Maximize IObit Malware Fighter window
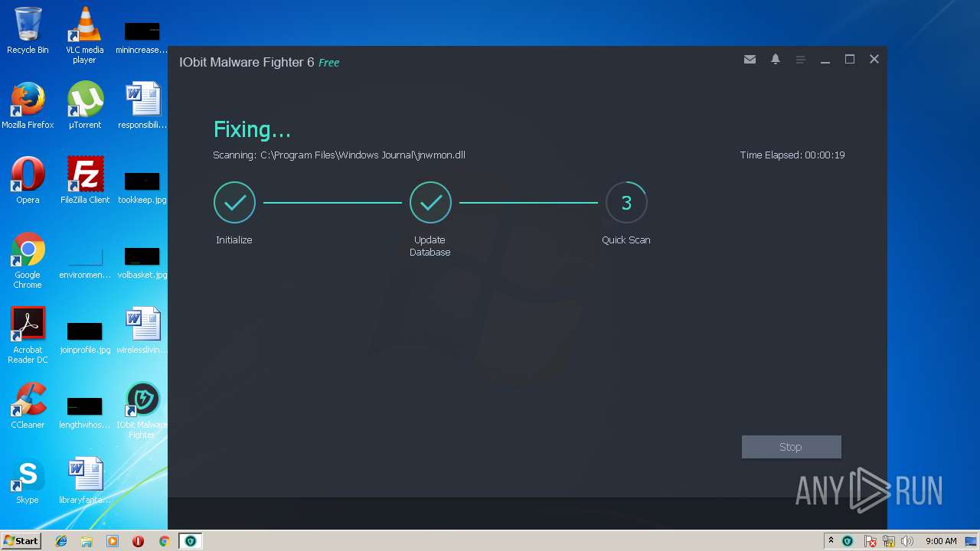The width and height of the screenshot is (980, 551). (x=850, y=60)
